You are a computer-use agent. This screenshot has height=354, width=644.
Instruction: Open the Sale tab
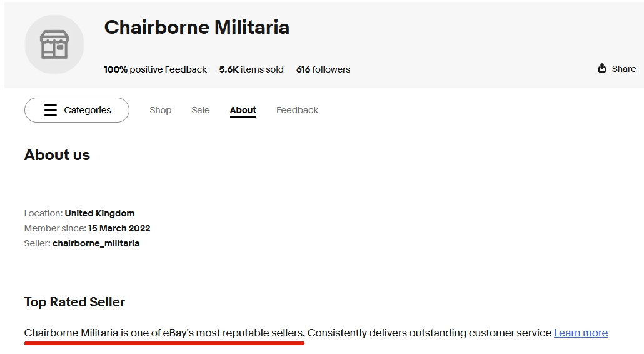[201, 110]
